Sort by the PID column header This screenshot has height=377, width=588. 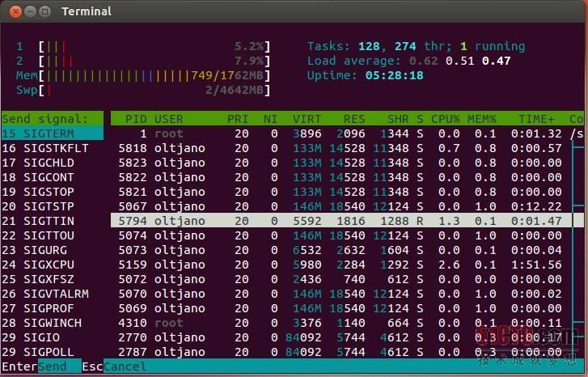pos(136,119)
